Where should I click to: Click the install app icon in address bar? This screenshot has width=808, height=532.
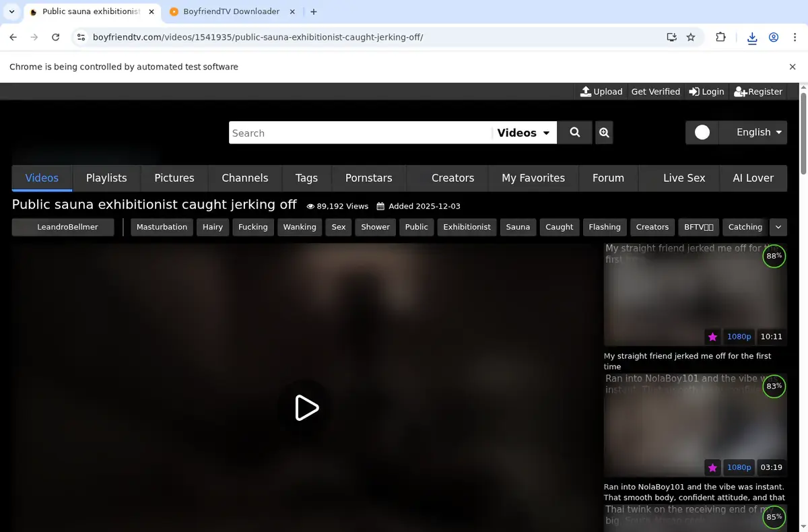tap(671, 38)
